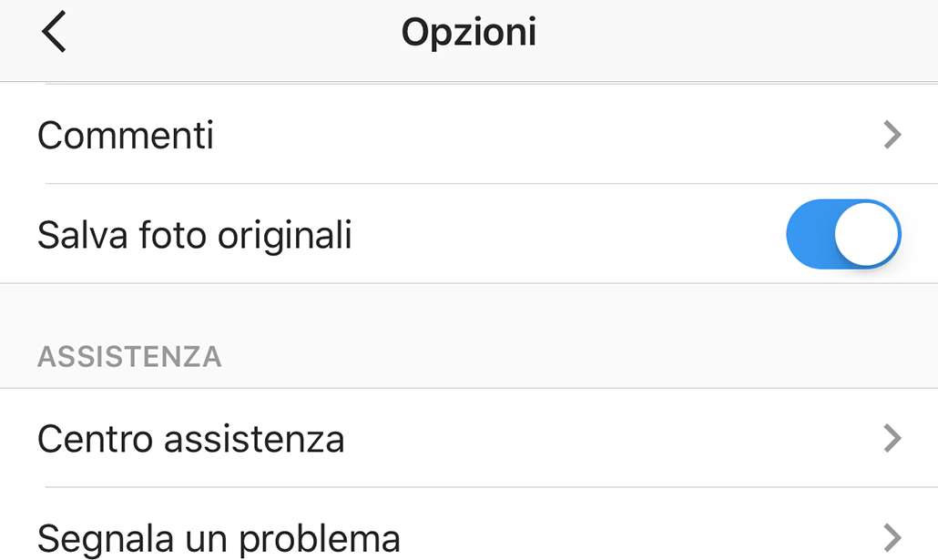Select the Centro assistenza menu entry
This screenshot has width=938, height=560.
pos(190,439)
